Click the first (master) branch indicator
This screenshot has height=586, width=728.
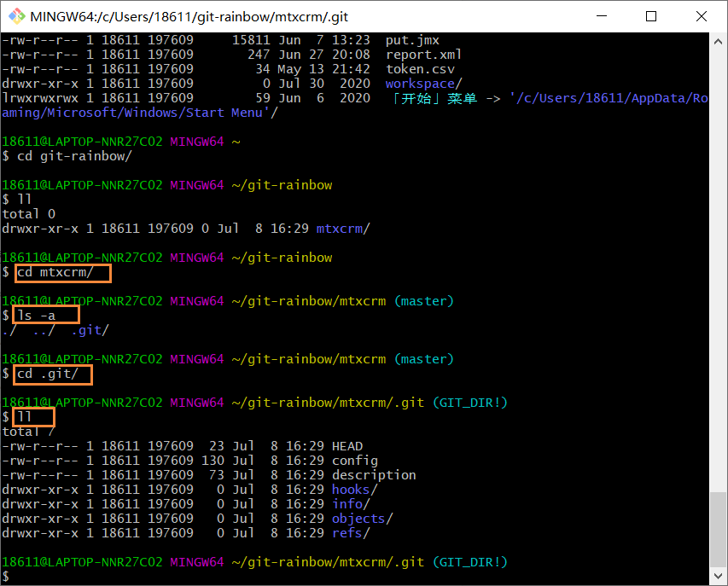click(x=424, y=301)
